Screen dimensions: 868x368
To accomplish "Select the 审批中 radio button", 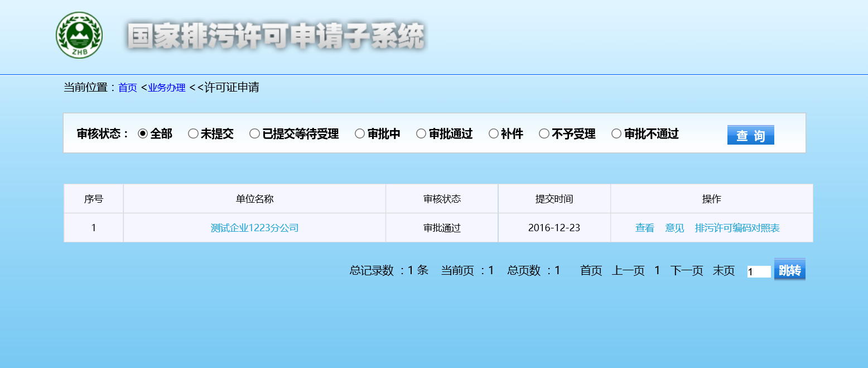I will click(360, 133).
